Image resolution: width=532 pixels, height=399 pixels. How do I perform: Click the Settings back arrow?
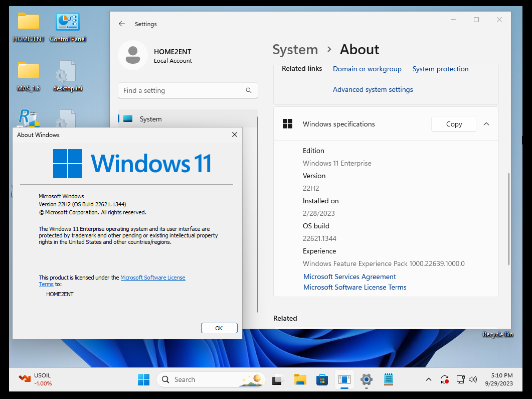pos(122,24)
